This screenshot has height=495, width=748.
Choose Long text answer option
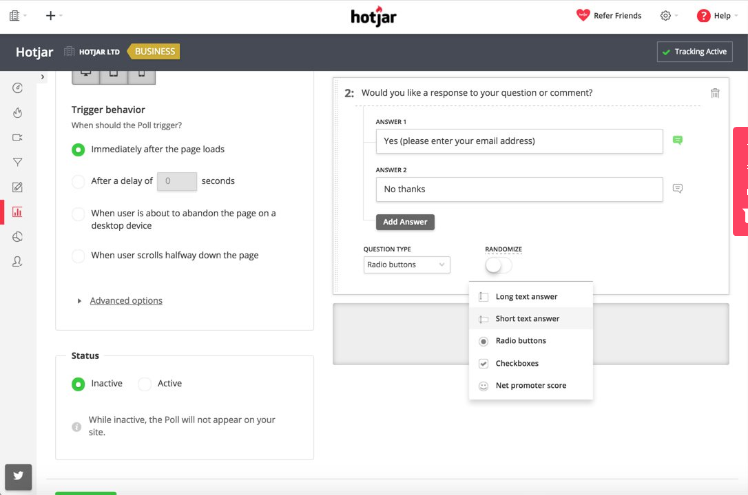[531, 297]
